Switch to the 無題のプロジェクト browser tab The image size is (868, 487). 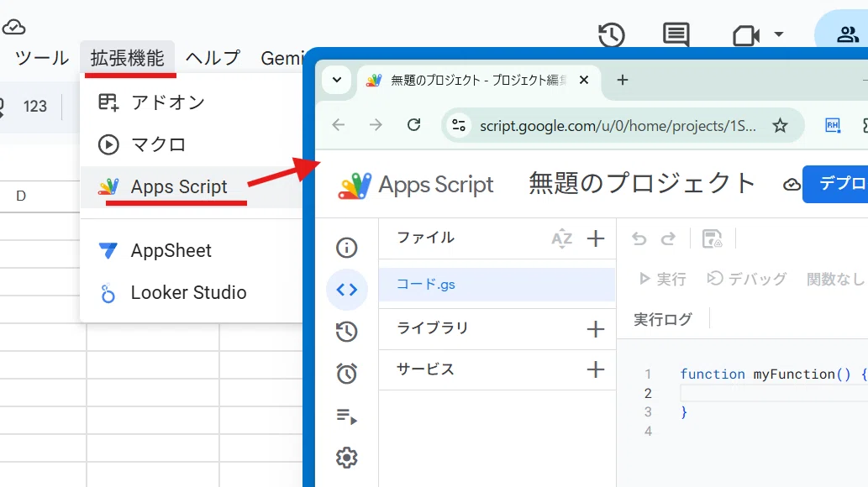click(476, 81)
